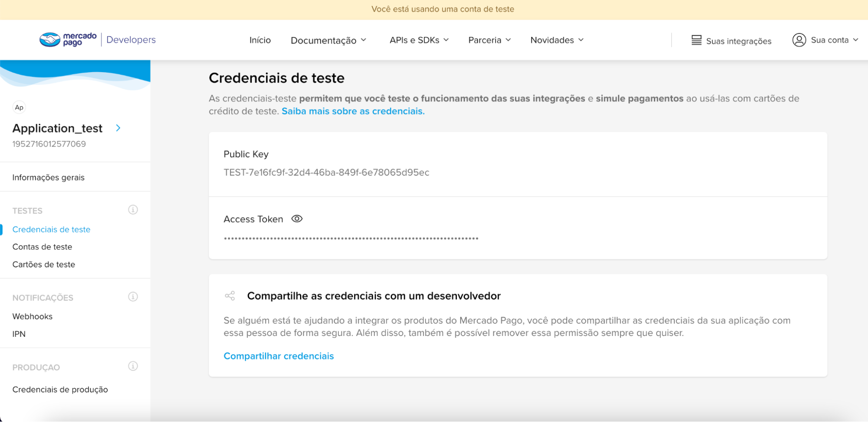Click the test account banner text
Viewport: 868px width, 422px height.
coord(442,9)
